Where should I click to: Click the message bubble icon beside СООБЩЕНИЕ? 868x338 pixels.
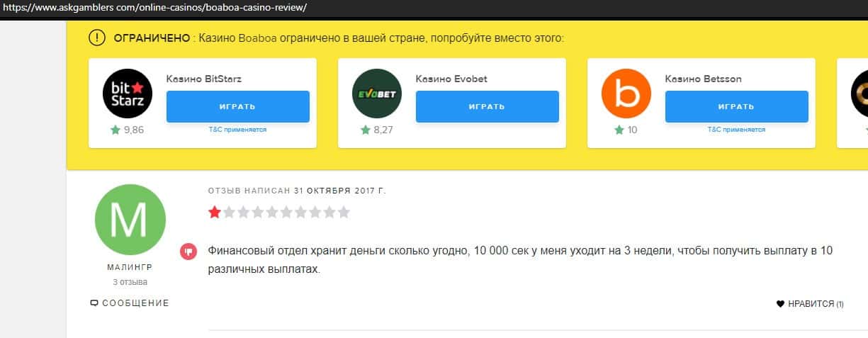[x=94, y=303]
